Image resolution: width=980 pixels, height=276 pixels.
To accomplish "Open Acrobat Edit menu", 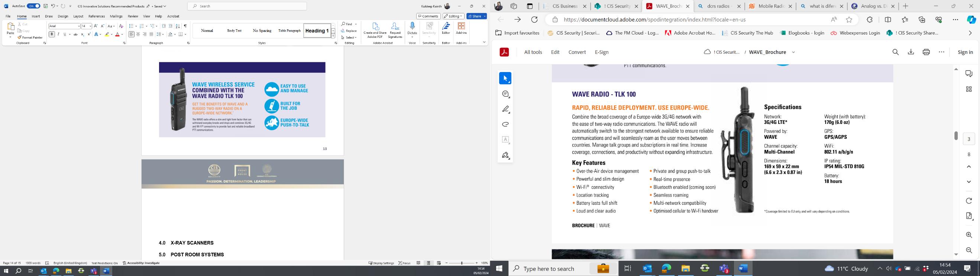I will pyautogui.click(x=556, y=52).
